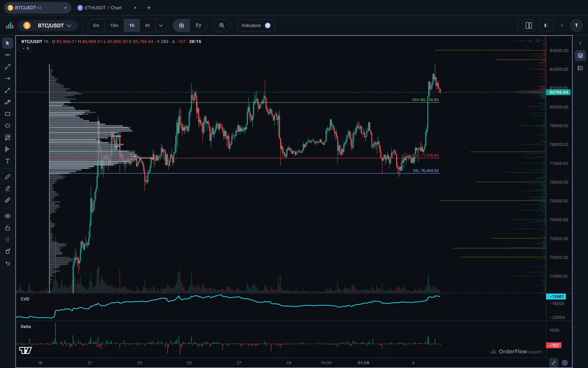This screenshot has width=588, height=368.
Task: Expand more timeframes chevron
Action: 161,25
